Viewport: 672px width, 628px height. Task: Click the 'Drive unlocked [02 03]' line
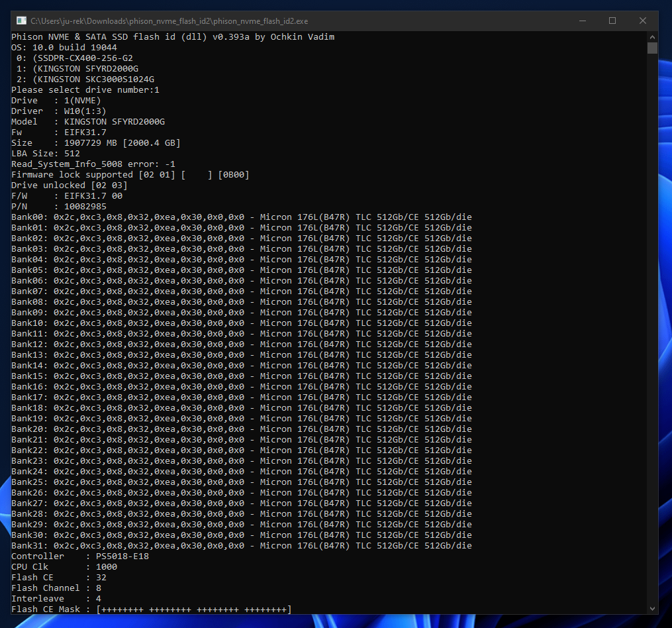pyautogui.click(x=70, y=185)
